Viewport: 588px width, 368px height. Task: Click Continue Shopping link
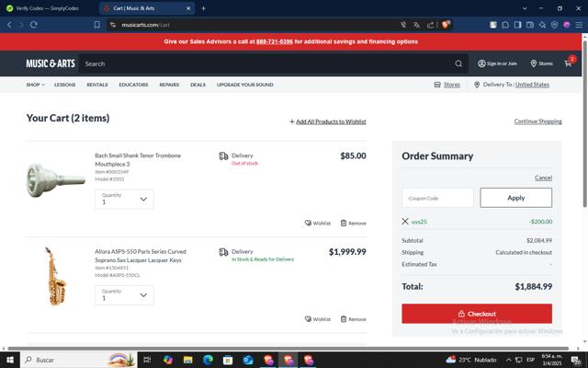point(537,121)
